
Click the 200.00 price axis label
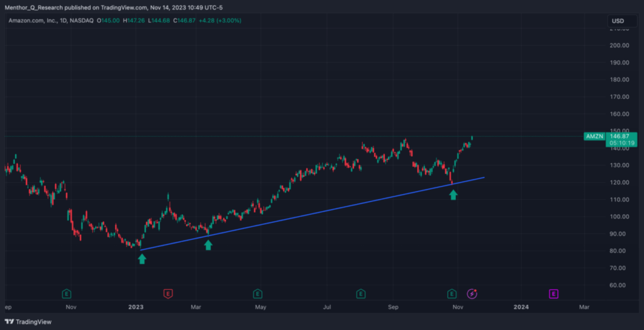pos(619,46)
